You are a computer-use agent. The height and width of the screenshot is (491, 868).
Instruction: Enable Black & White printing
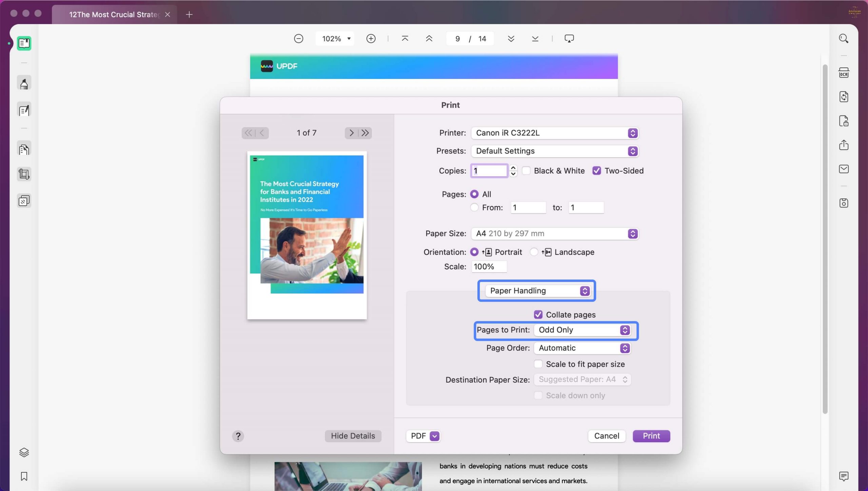click(526, 170)
